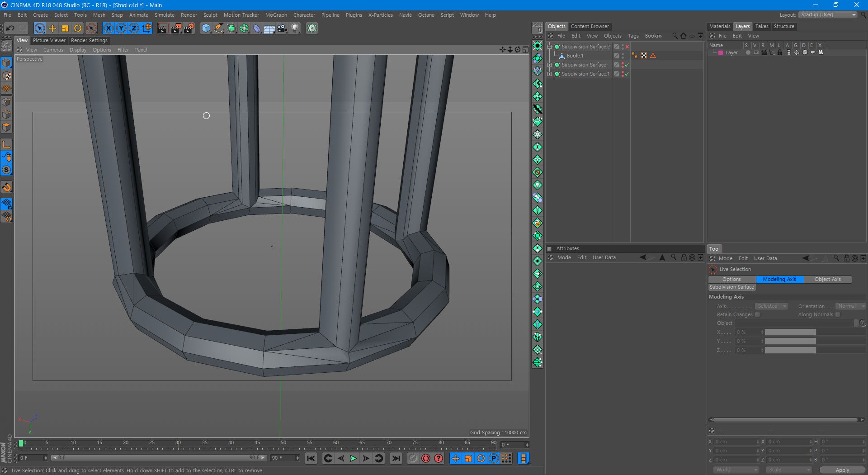This screenshot has width=868, height=475.
Task: Open the Array modeling objects icon
Action: 244,28
